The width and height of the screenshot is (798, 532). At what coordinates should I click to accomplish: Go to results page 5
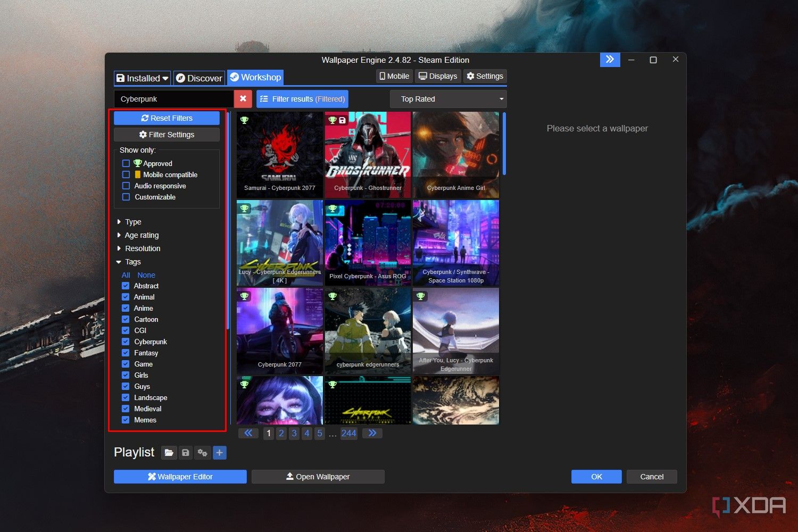coord(320,433)
